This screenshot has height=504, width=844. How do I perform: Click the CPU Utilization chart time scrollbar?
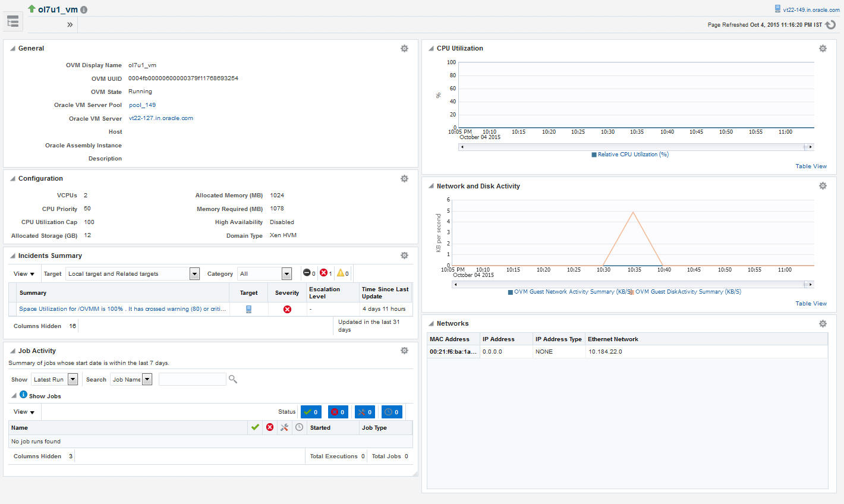pyautogui.click(x=636, y=147)
